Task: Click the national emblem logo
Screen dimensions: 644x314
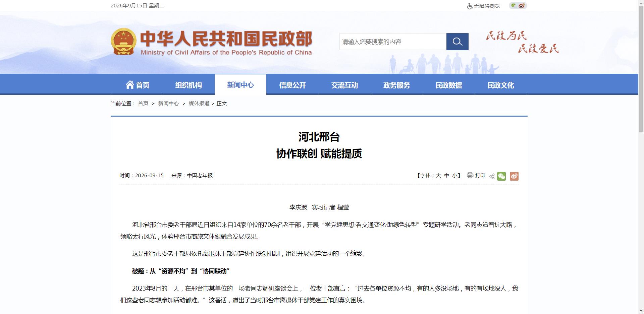Action: 123,42
